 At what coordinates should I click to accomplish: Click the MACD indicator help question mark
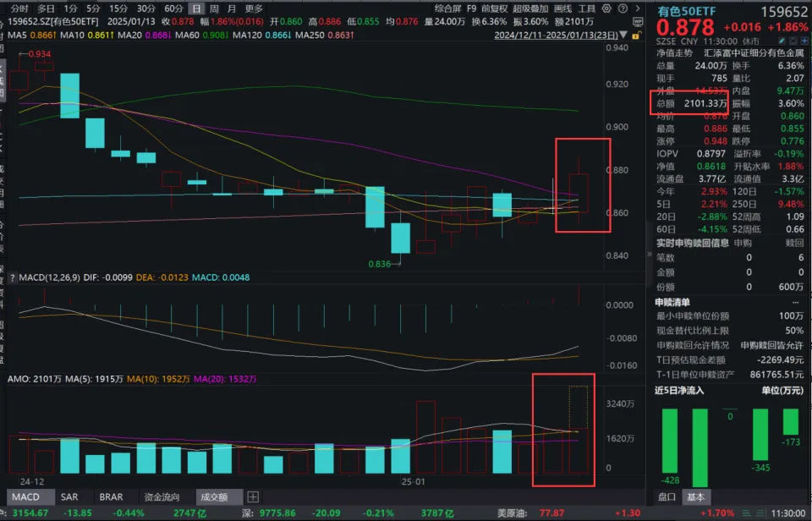(x=14, y=277)
